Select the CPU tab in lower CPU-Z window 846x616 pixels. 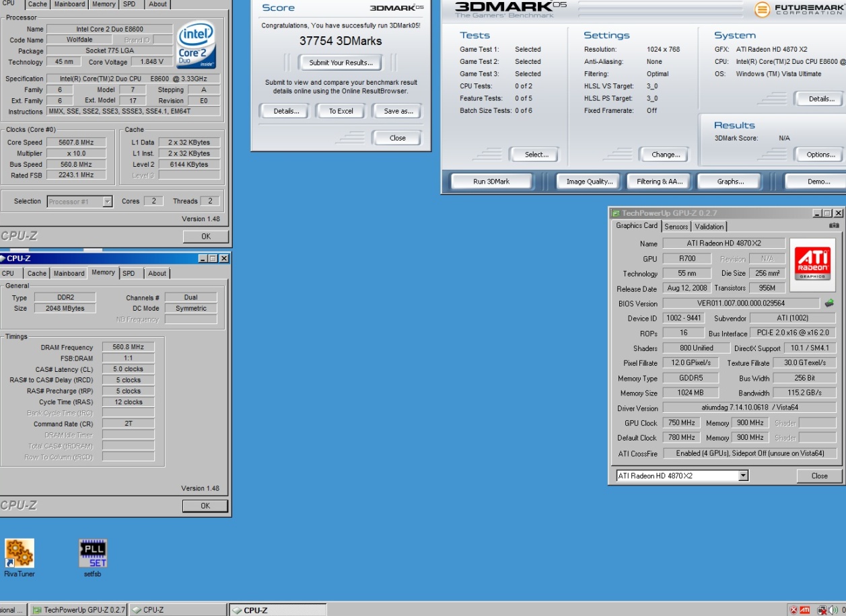point(8,274)
